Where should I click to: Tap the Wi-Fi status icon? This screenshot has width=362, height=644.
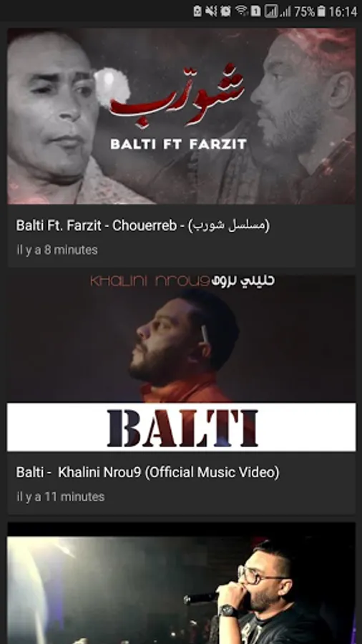point(241,11)
